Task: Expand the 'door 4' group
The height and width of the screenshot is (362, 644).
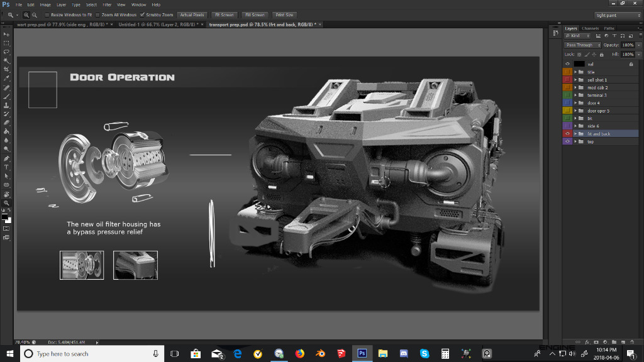Action: pyautogui.click(x=575, y=103)
